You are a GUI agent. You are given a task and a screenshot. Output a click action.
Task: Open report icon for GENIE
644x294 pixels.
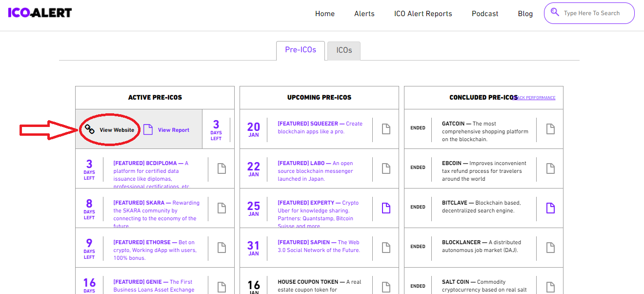(x=221, y=287)
